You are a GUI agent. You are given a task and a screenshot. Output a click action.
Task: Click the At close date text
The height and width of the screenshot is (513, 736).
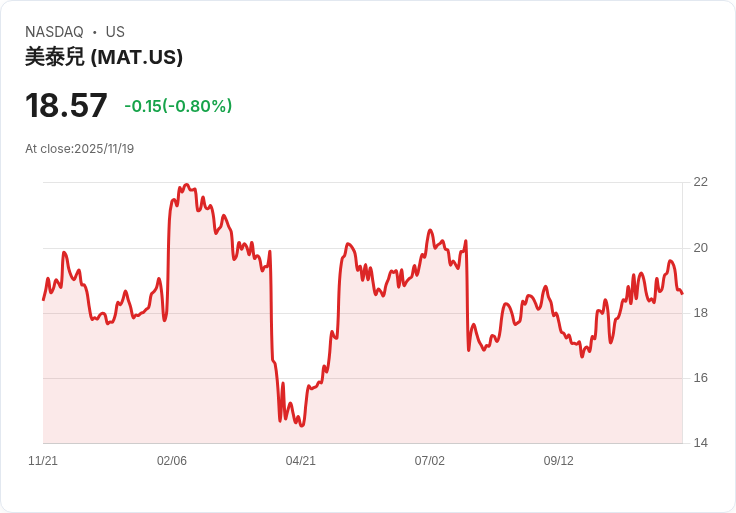(x=79, y=149)
